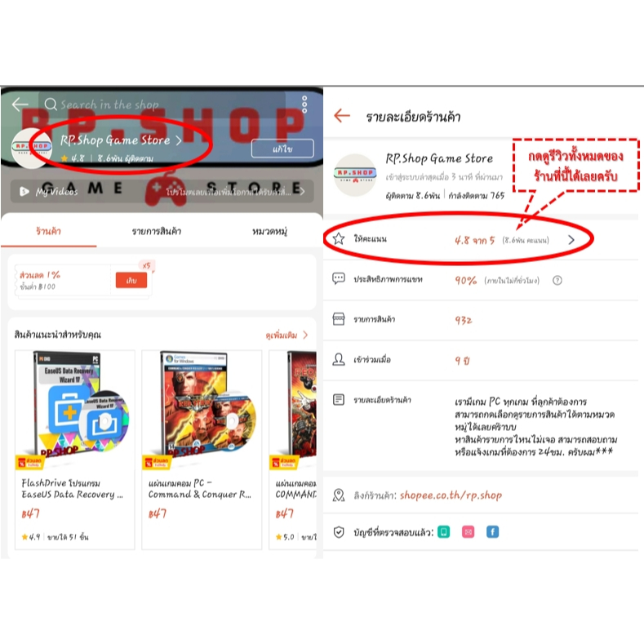Click the chat performance help icon
Image resolution: width=644 pixels, height=644 pixels.
[557, 281]
